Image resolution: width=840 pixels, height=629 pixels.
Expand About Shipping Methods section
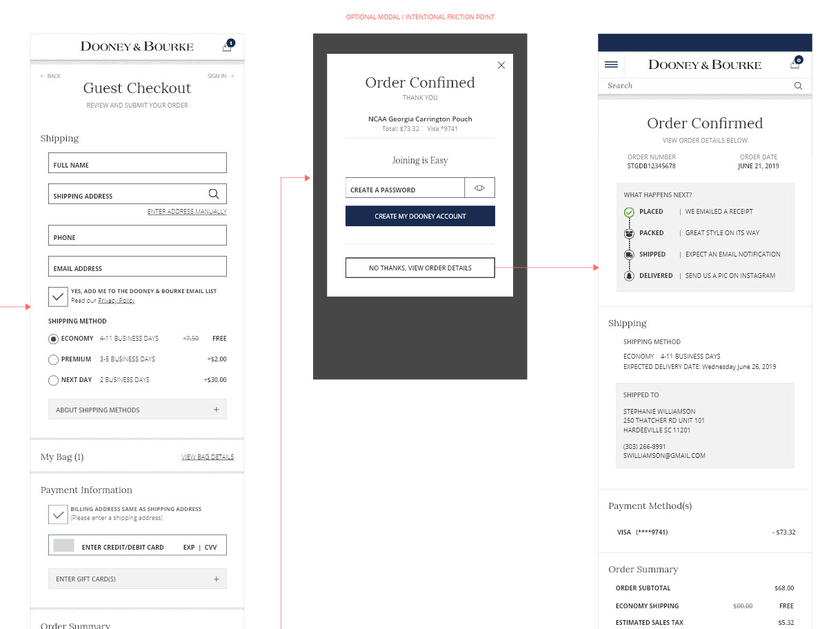(137, 409)
